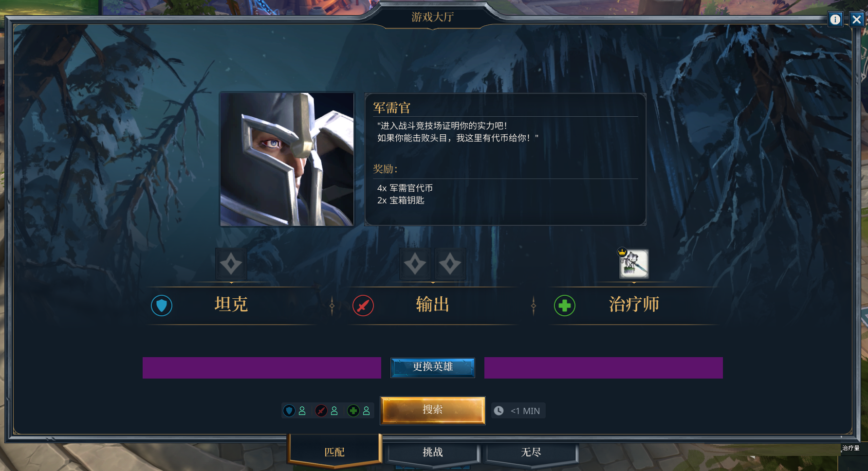The height and width of the screenshot is (471, 868).
Task: Open the 无尽 tab
Action: pos(531,453)
